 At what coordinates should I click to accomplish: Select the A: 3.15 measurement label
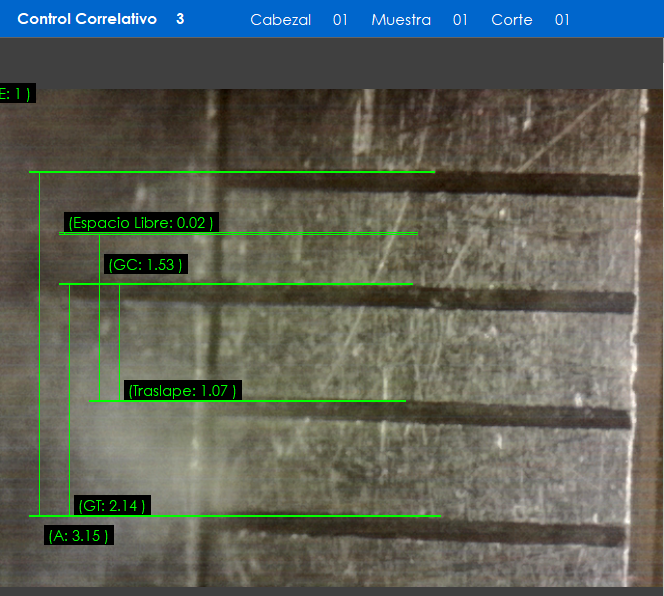(78, 536)
